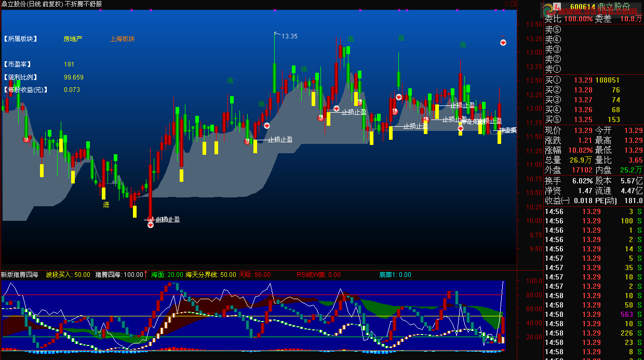Click the 卖⑤ ask row
Image resolution: width=644 pixels, height=360 pixels.
tap(594, 29)
